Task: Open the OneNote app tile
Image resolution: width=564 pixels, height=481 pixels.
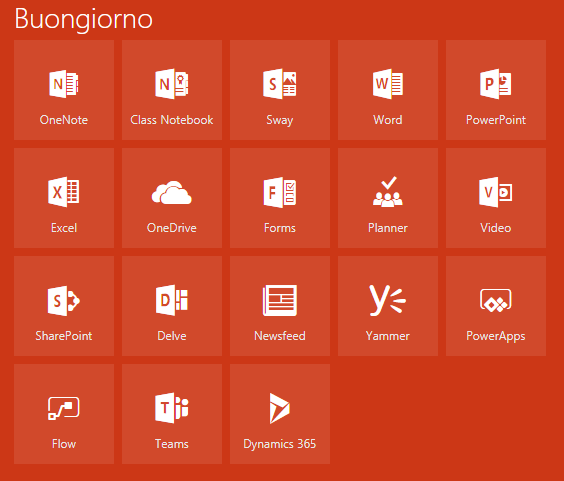Action: tap(64, 90)
